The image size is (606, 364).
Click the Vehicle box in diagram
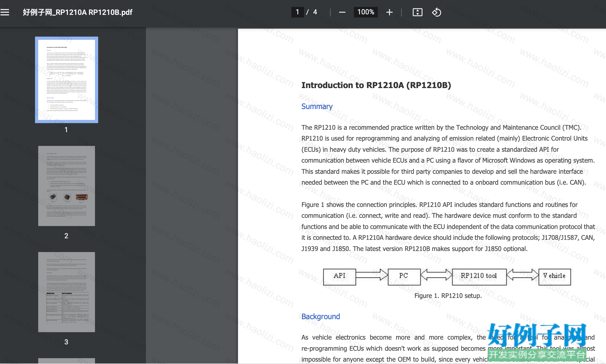point(555,277)
